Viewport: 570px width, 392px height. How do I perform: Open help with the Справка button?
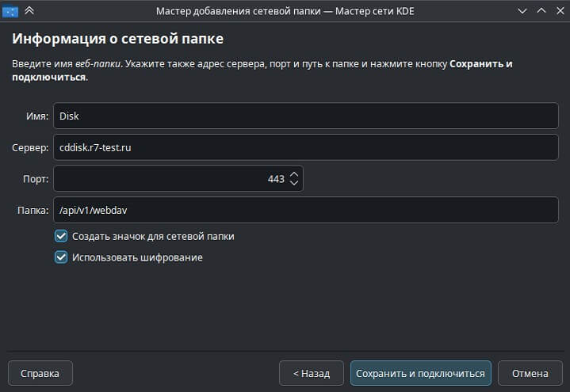click(40, 373)
